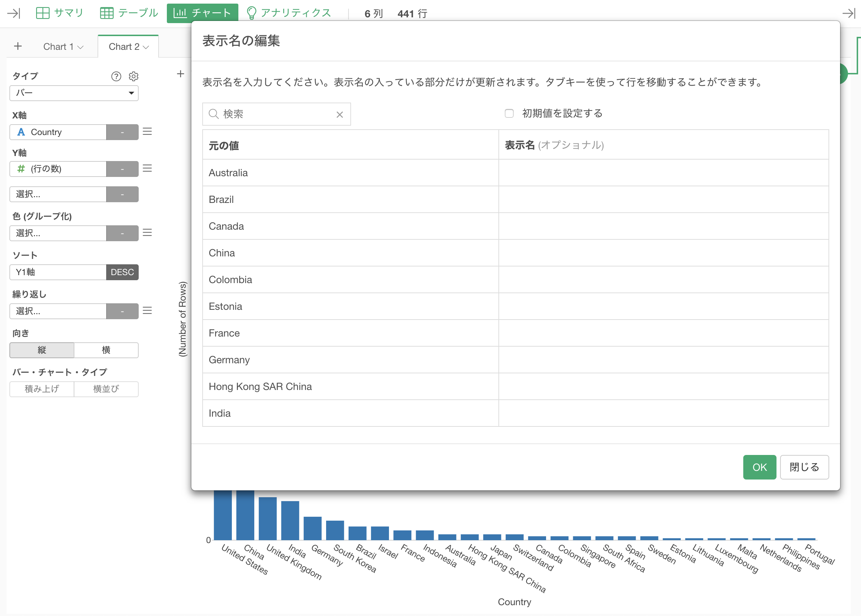Image resolution: width=861 pixels, height=616 pixels.
Task: Edit display name for Australia
Action: [x=663, y=173]
